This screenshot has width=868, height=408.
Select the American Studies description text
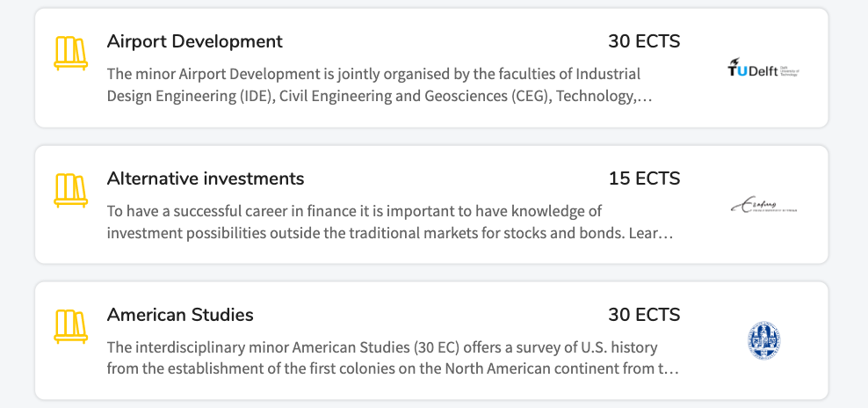click(x=393, y=358)
